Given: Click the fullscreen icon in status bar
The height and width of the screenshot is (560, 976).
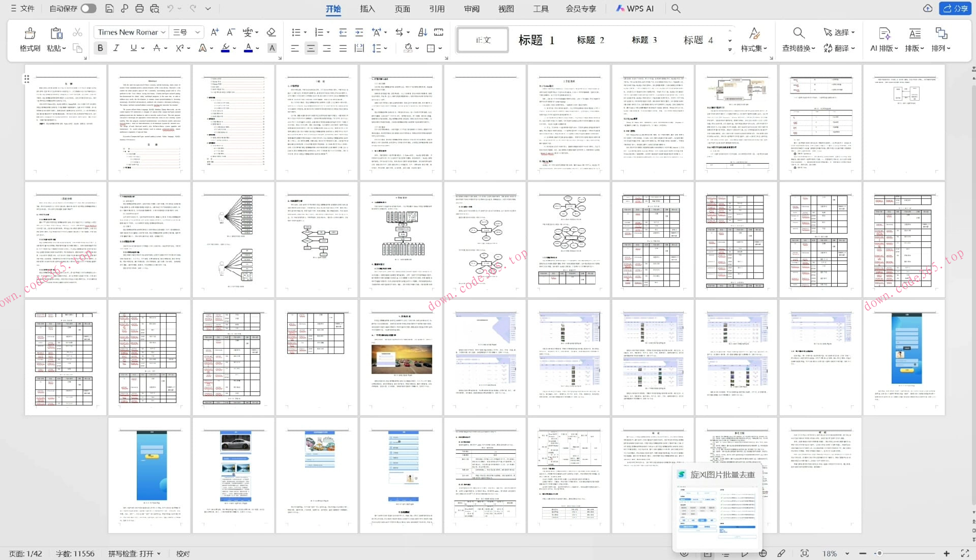Looking at the screenshot, I should (965, 553).
